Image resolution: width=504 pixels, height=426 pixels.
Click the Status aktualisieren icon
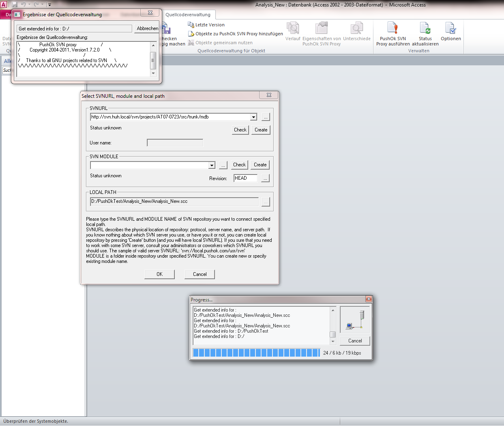[425, 29]
